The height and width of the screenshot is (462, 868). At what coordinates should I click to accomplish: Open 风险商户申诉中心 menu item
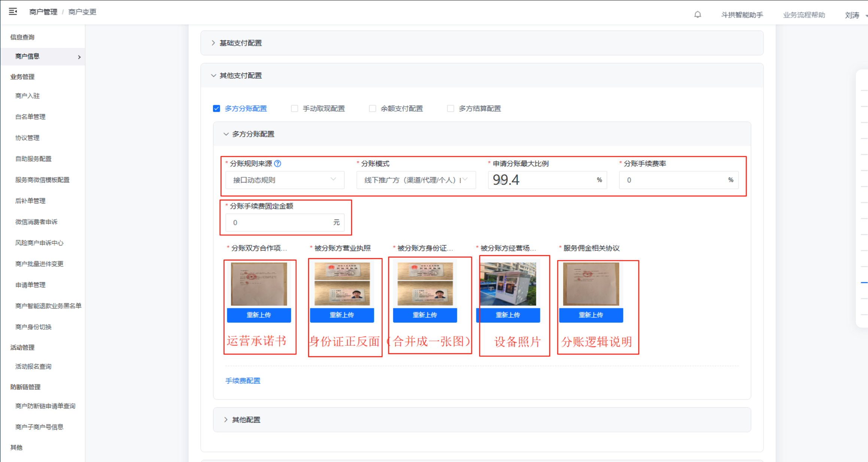tap(39, 243)
